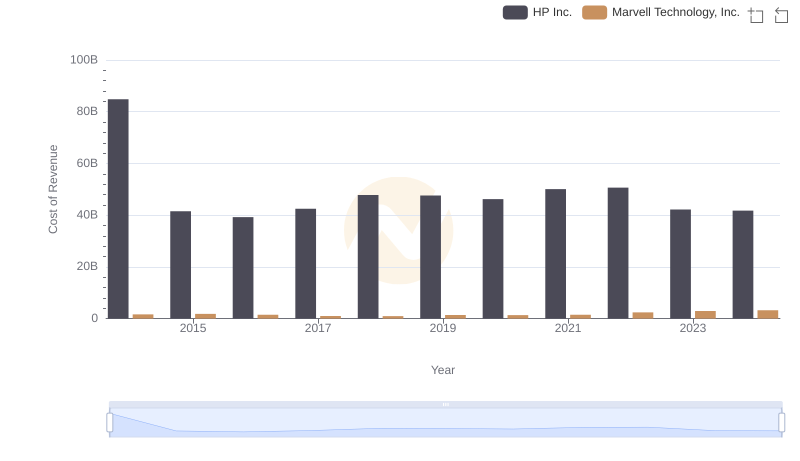
Task: Click the HP Inc. bar for 2021
Action: [556, 254]
